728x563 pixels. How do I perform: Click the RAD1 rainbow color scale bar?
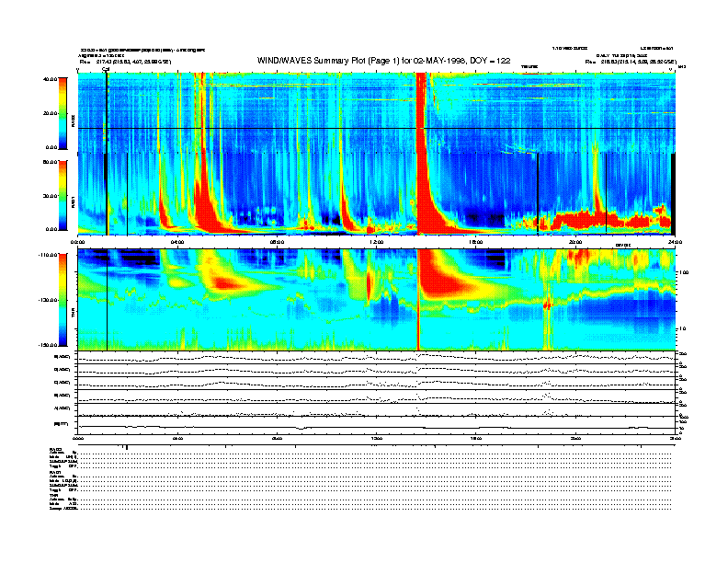(x=63, y=195)
